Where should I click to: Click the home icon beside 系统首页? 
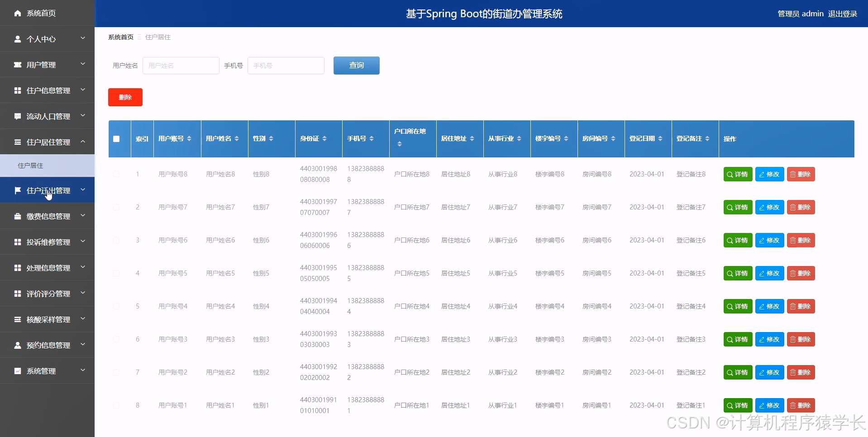coord(17,13)
